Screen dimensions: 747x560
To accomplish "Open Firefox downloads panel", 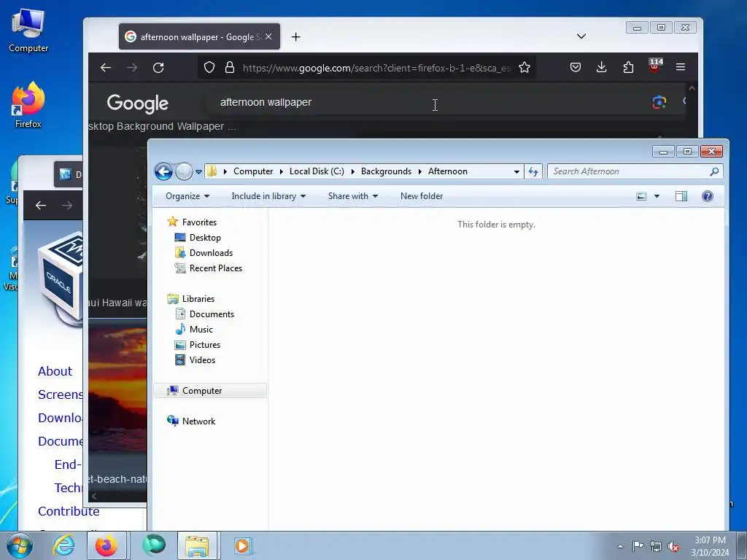I will point(602,67).
